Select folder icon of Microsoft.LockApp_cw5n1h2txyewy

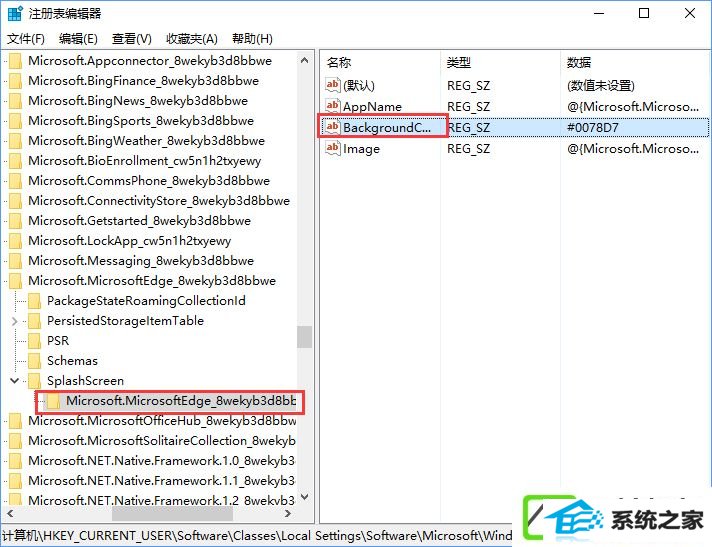[15, 241]
